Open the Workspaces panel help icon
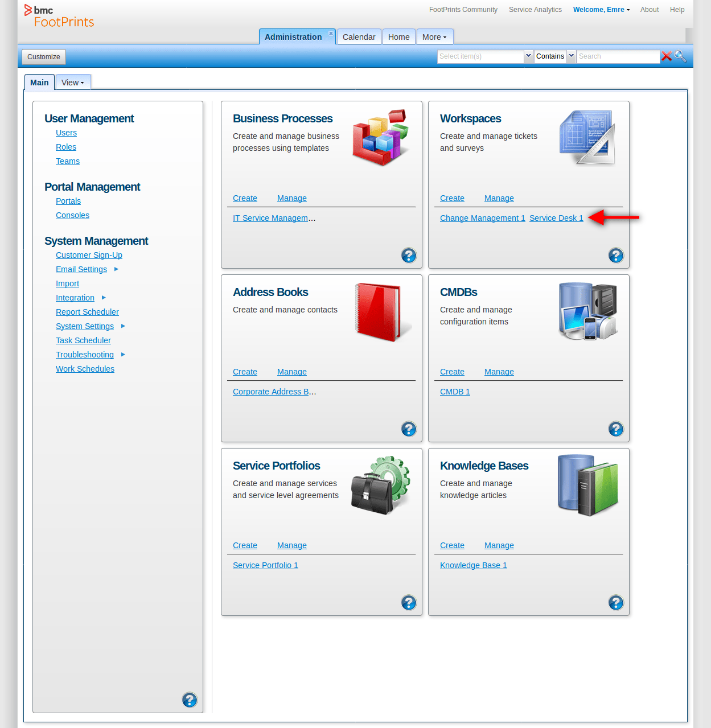The width and height of the screenshot is (711, 728). [x=616, y=256]
